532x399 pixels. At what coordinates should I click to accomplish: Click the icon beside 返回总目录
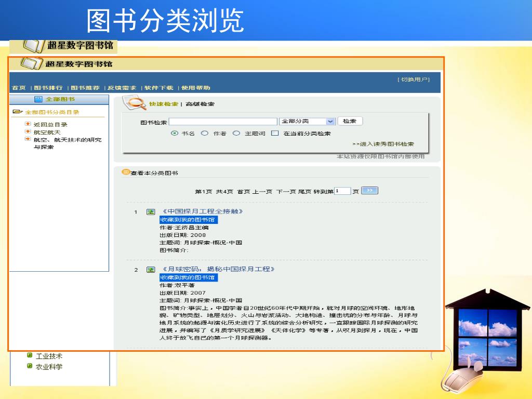(x=28, y=124)
